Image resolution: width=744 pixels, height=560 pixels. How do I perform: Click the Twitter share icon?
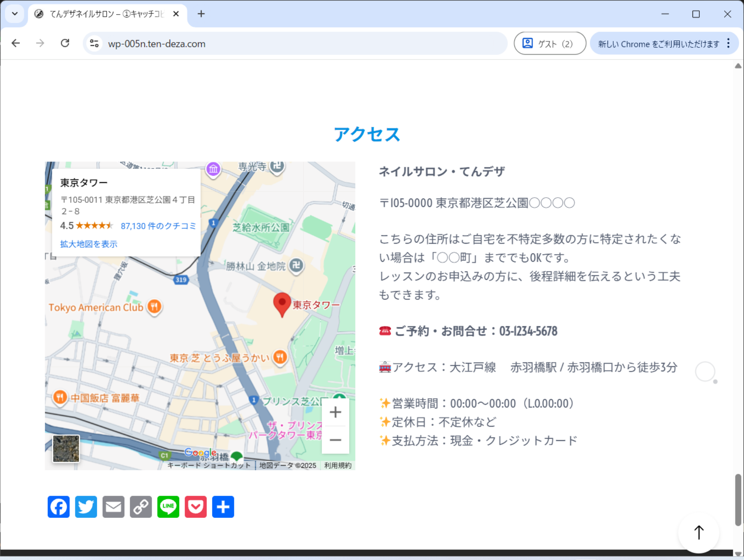coord(86,507)
